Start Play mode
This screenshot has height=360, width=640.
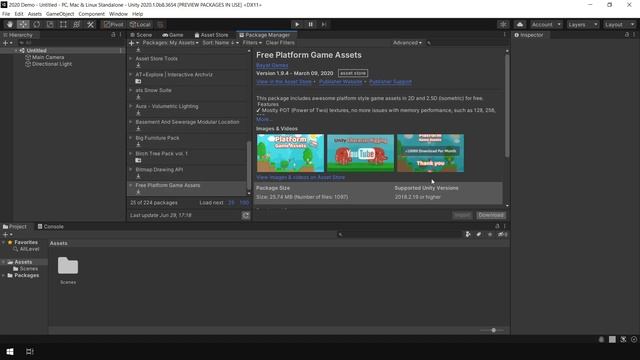(297, 24)
